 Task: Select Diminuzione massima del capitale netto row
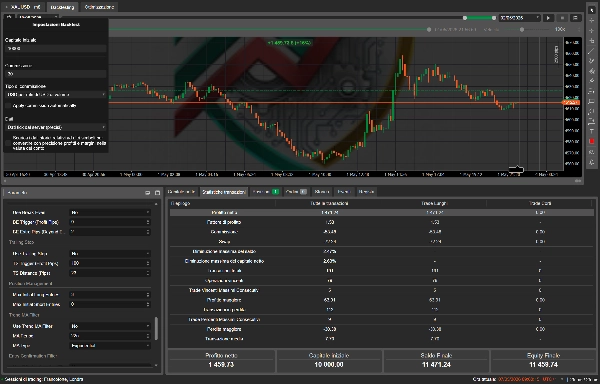click(382, 261)
